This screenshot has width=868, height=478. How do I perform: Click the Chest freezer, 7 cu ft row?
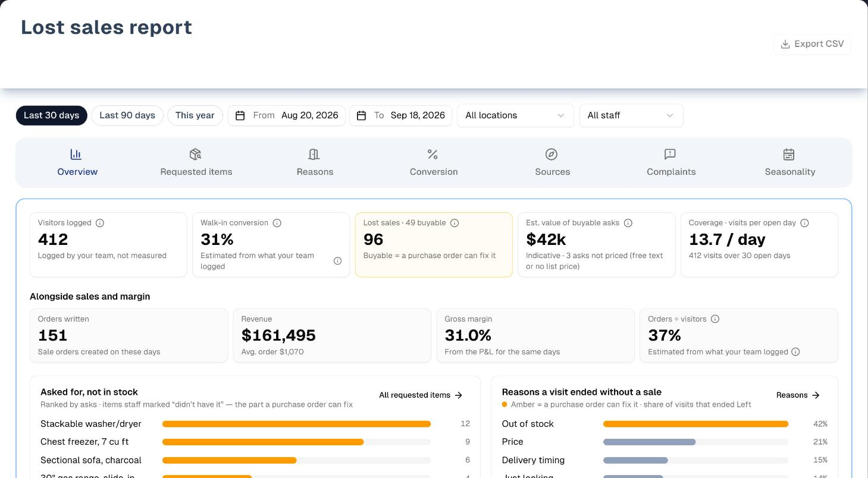[255, 442]
